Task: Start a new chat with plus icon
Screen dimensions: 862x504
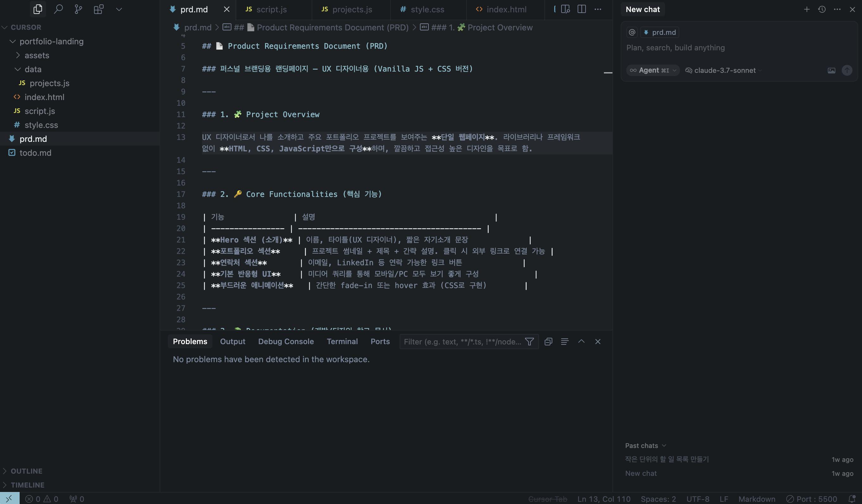Action: click(807, 9)
